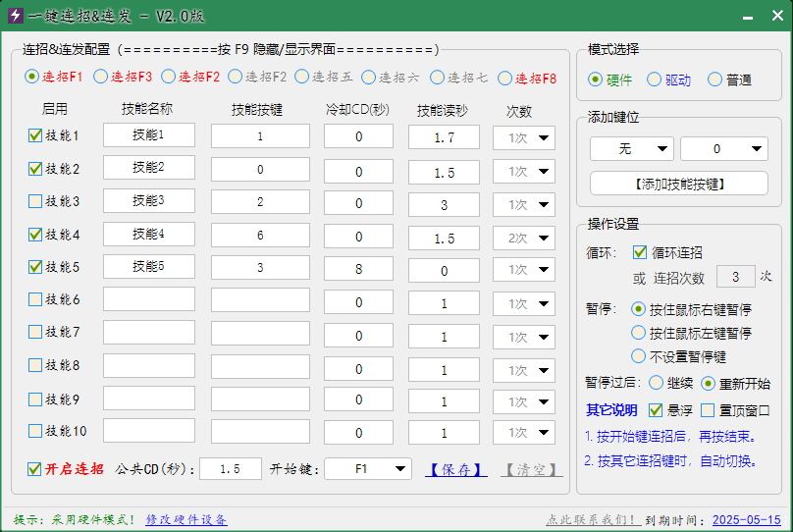This screenshot has height=532, width=793.
Task: Select 继续 after pause option
Action: [657, 383]
